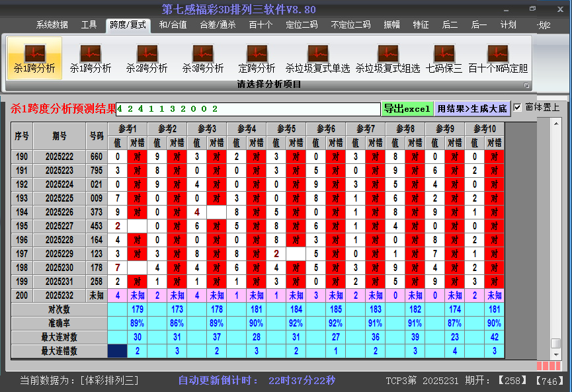The width and height of the screenshot is (572, 392).
Task: Select the 期号 cell 2025222
Action: pyautogui.click(x=60, y=157)
